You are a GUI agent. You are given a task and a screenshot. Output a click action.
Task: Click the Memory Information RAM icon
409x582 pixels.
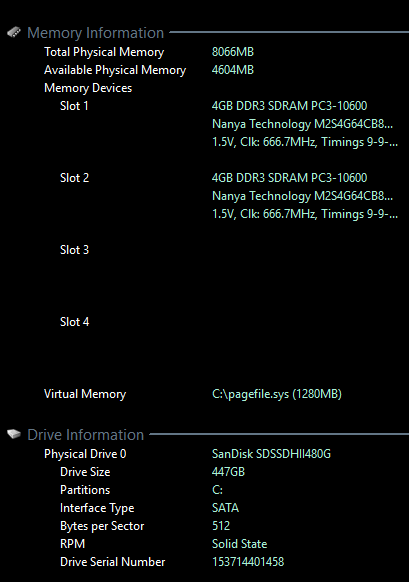pos(14,32)
